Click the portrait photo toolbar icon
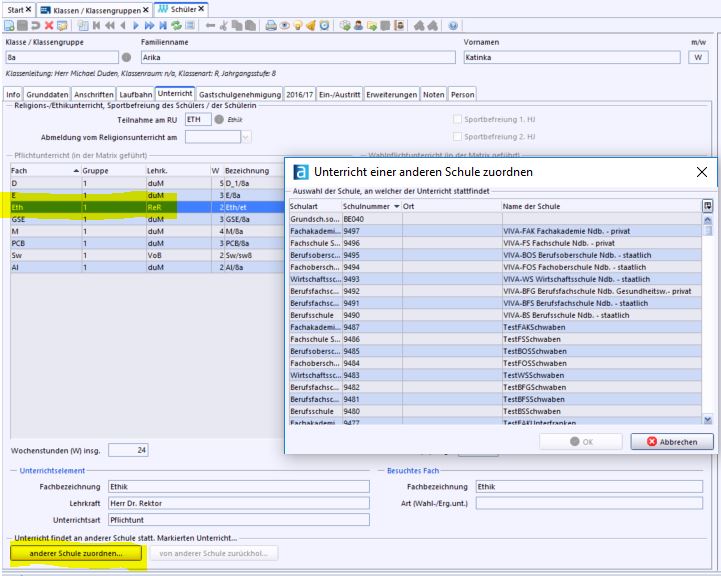This screenshot has height=576, width=721. click(400, 26)
